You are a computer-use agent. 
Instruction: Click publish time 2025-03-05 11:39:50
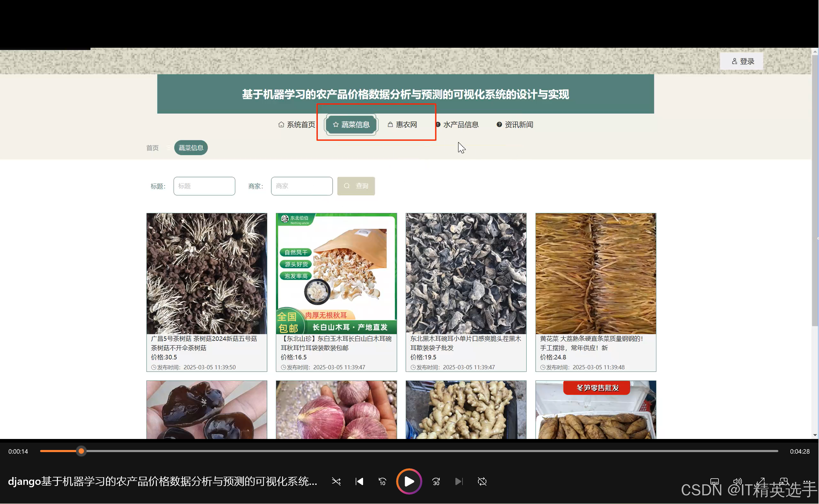[209, 367]
